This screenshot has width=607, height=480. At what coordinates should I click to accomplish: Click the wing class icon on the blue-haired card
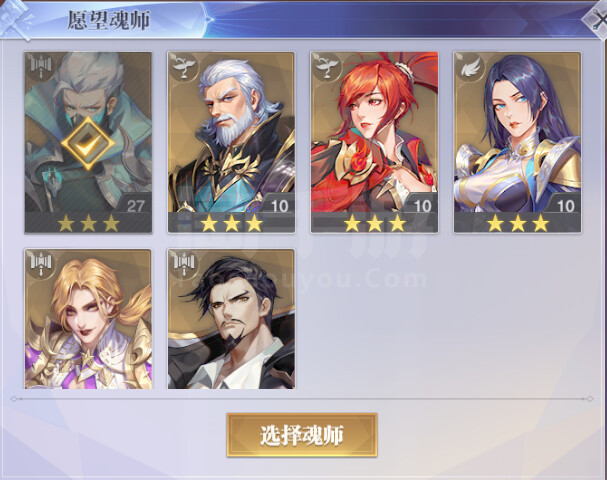(470, 68)
